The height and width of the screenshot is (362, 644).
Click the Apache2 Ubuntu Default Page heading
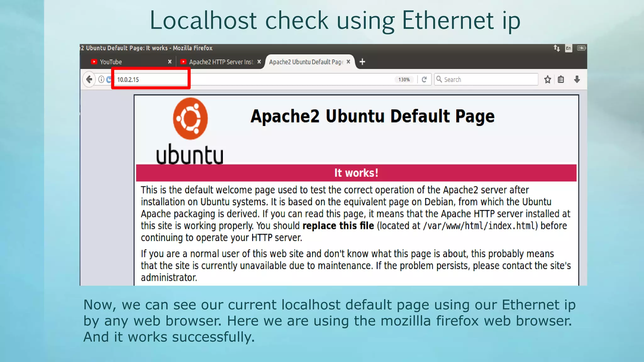tap(372, 116)
